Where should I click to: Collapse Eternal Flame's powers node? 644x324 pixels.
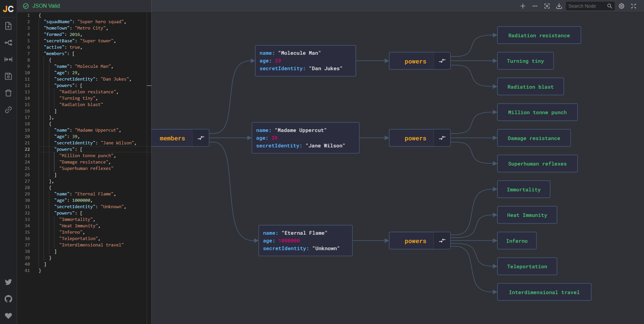pyautogui.click(x=442, y=240)
